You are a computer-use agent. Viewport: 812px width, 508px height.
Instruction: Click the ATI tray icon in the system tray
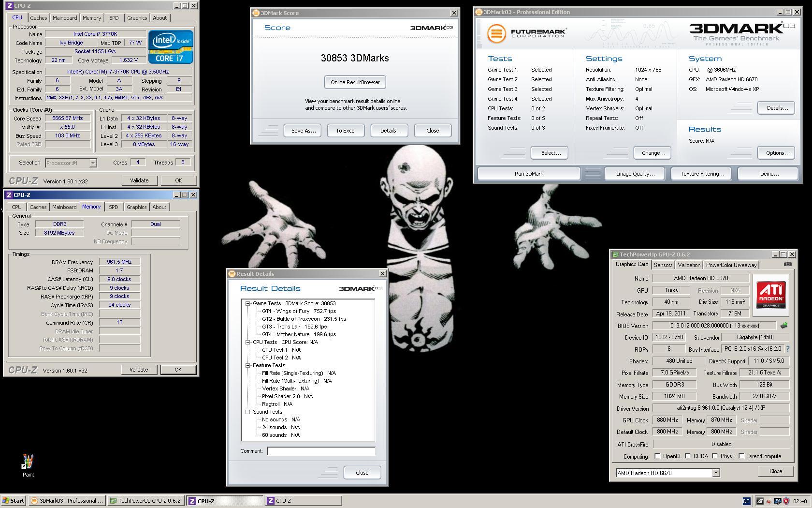759,501
